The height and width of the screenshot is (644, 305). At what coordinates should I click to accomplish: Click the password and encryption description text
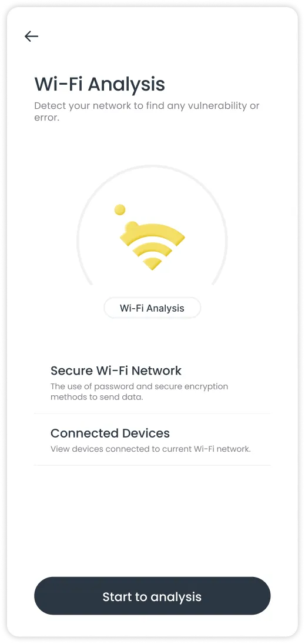click(x=139, y=392)
